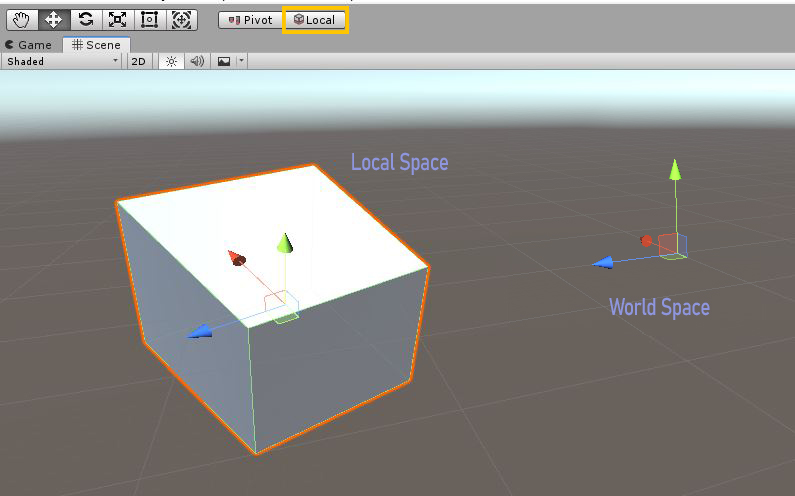Viewport: 795px width, 496px height.
Task: Toggle 2D scene view mode
Action: click(x=138, y=61)
